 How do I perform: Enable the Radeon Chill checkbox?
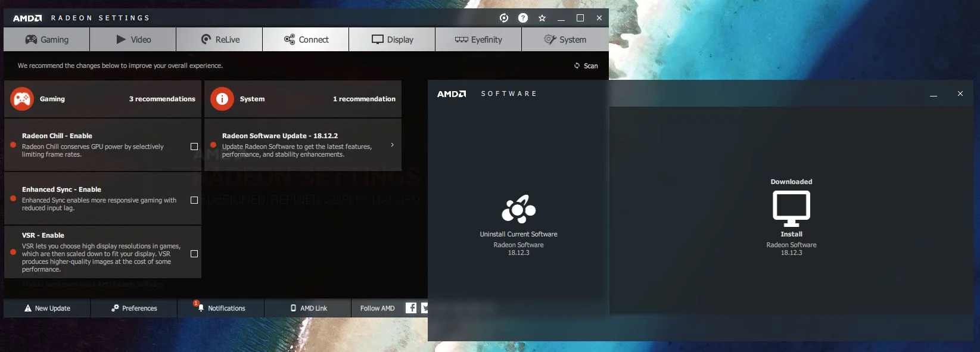(x=194, y=147)
